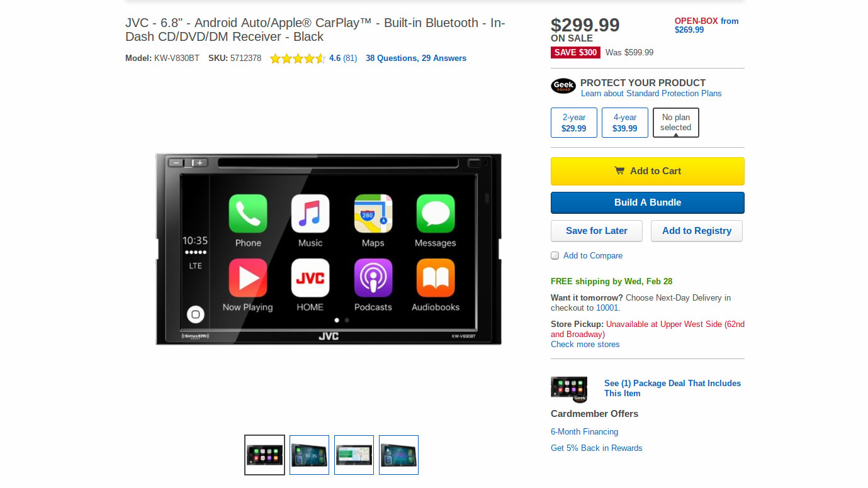Click the purple Podcasts icon
Viewport: 868px width, 488px height.
point(373,278)
